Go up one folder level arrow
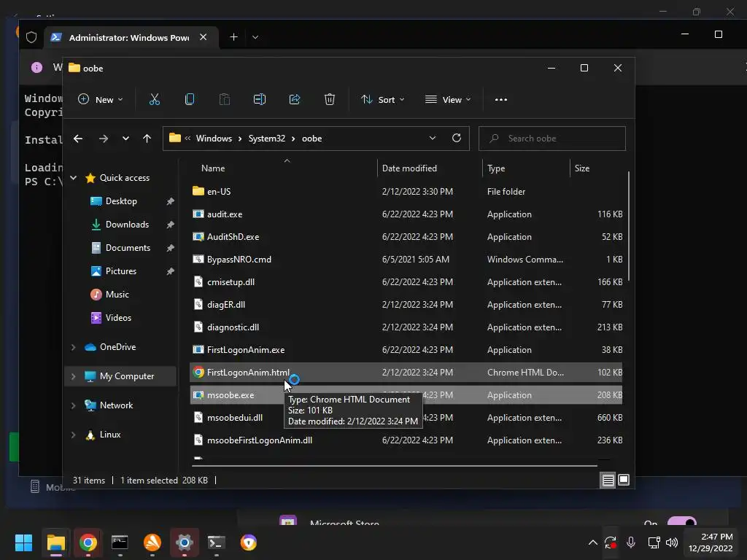This screenshot has width=747, height=560. [x=147, y=139]
